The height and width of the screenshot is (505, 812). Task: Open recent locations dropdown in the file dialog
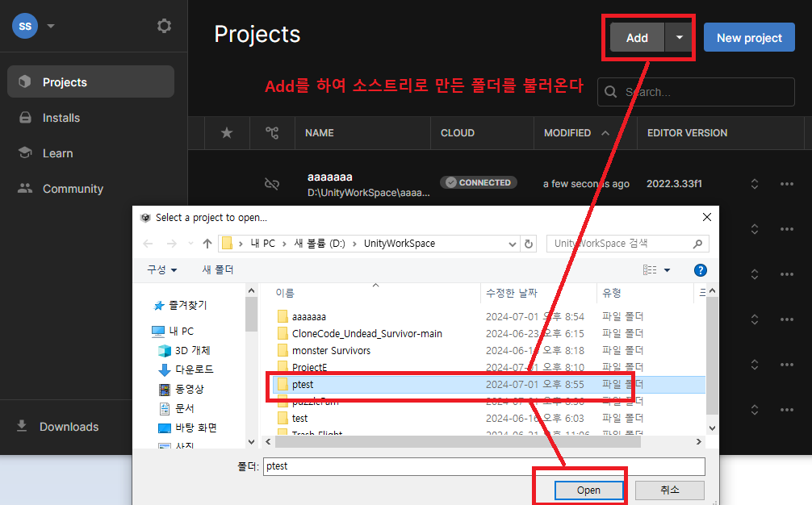click(190, 243)
